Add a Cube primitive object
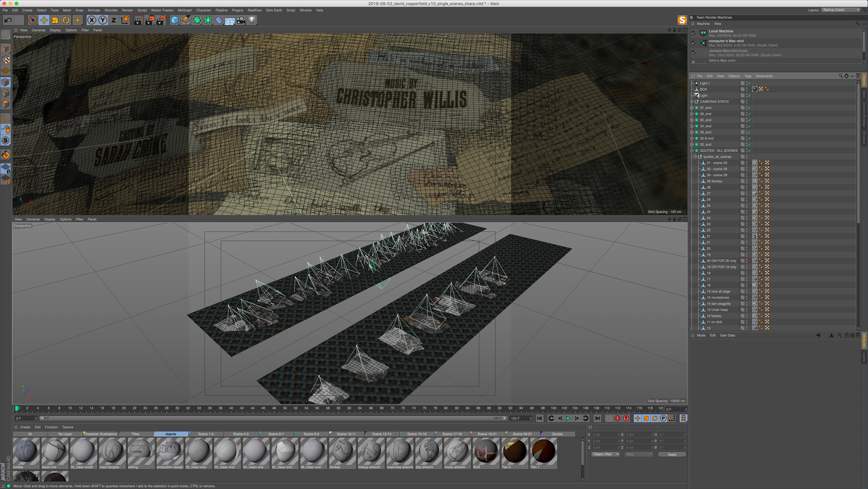 pyautogui.click(x=175, y=20)
